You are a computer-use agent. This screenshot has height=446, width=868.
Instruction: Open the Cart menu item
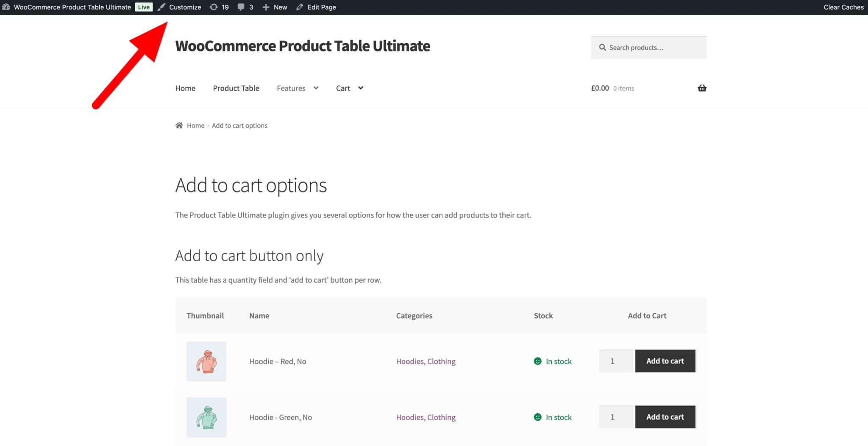point(343,88)
